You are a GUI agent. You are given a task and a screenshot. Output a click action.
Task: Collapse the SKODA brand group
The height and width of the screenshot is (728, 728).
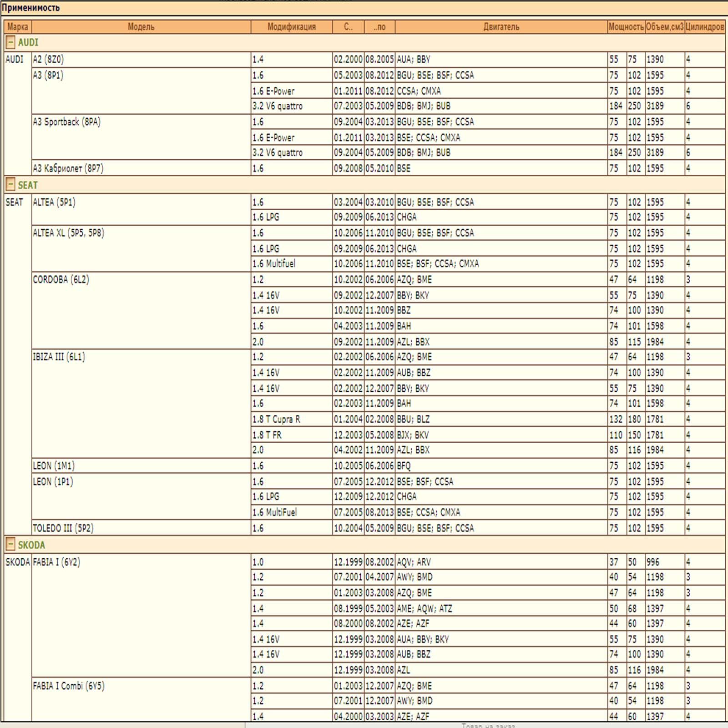pyautogui.click(x=10, y=545)
